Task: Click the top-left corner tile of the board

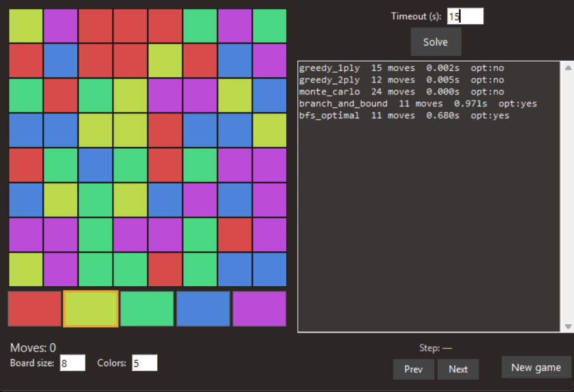Action: [26, 26]
